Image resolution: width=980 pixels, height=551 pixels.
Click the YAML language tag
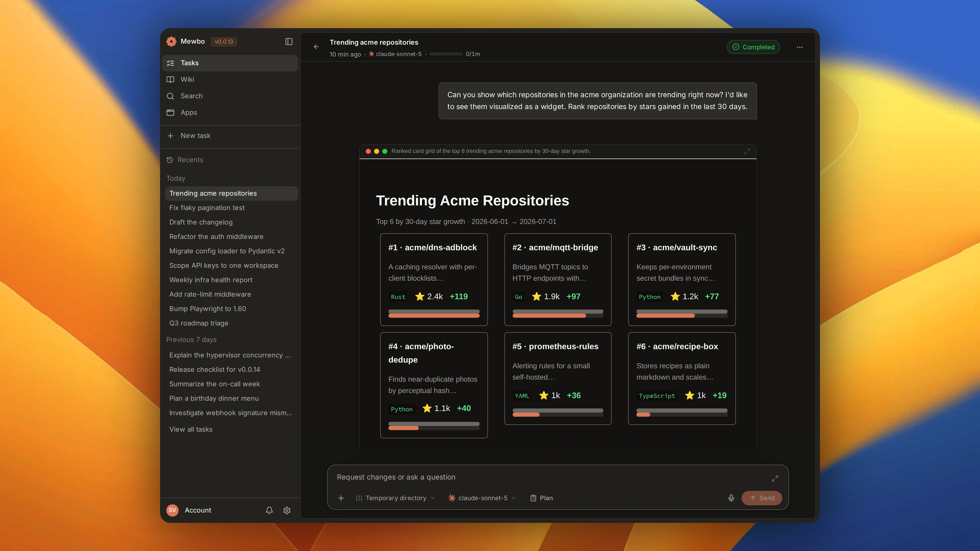pos(522,396)
